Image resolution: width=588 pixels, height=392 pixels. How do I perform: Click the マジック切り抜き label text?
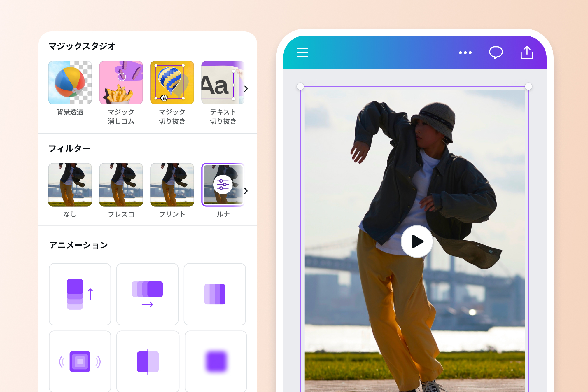(172, 117)
